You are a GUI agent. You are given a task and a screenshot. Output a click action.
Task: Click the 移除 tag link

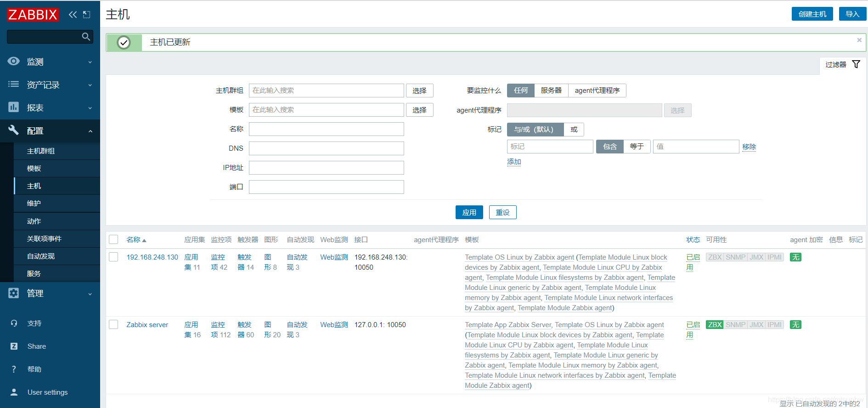point(749,147)
